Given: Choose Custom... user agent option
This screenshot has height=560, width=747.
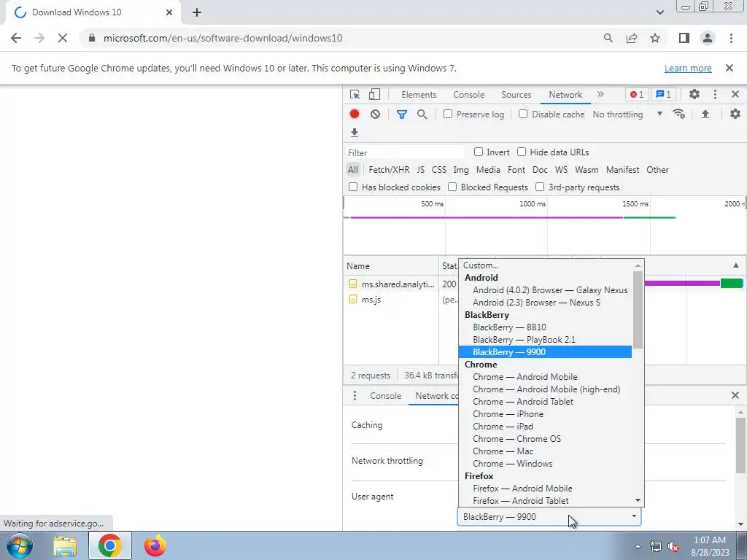Looking at the screenshot, I should 545,265.
